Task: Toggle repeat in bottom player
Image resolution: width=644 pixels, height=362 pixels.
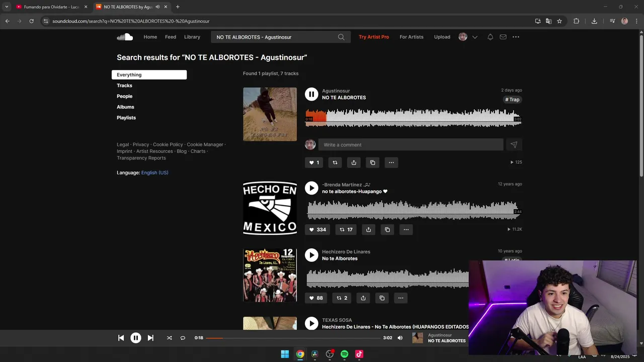Action: pos(183,338)
